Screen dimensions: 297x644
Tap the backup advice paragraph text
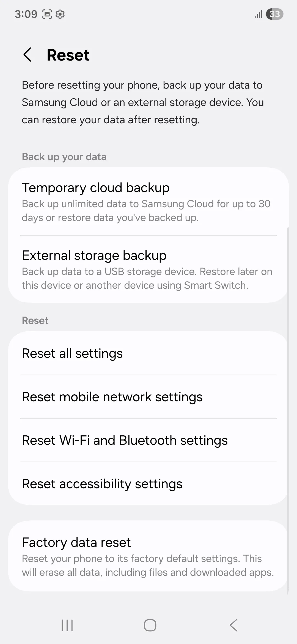(143, 102)
